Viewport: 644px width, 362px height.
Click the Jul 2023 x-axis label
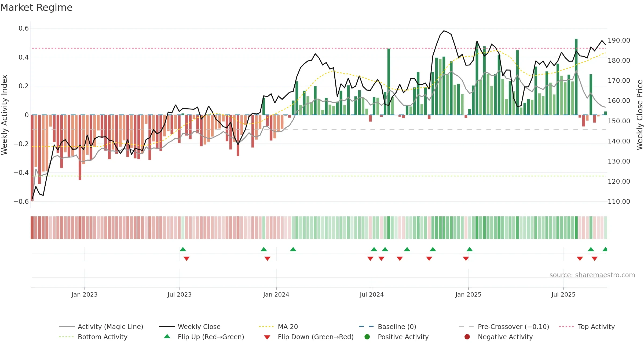180,294
